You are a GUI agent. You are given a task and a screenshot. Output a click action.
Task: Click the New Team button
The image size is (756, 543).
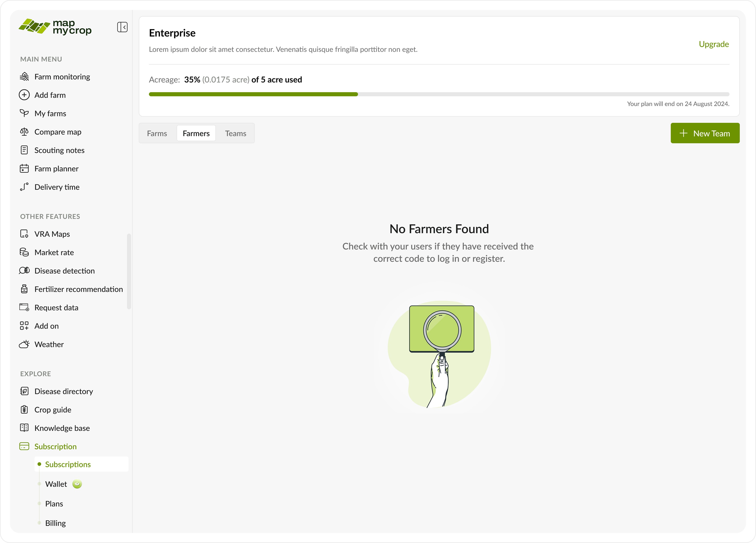[x=705, y=133]
